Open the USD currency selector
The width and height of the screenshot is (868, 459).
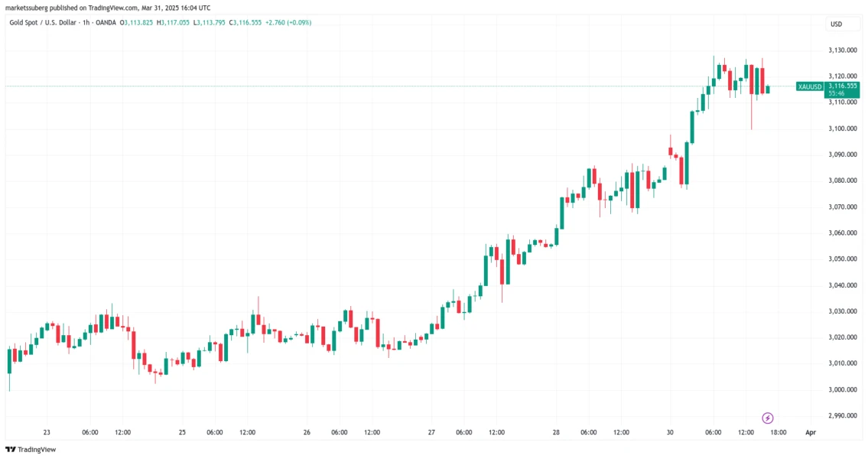[x=836, y=24]
